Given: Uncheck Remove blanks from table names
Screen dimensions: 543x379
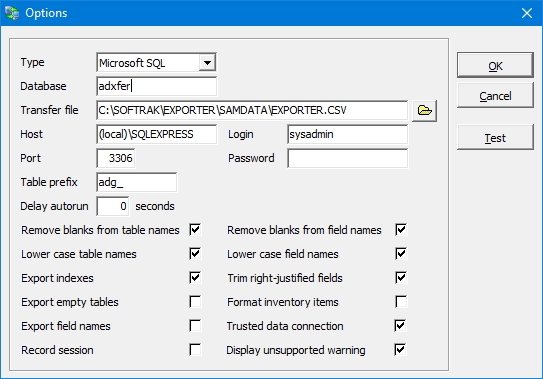Looking at the screenshot, I should (x=195, y=230).
